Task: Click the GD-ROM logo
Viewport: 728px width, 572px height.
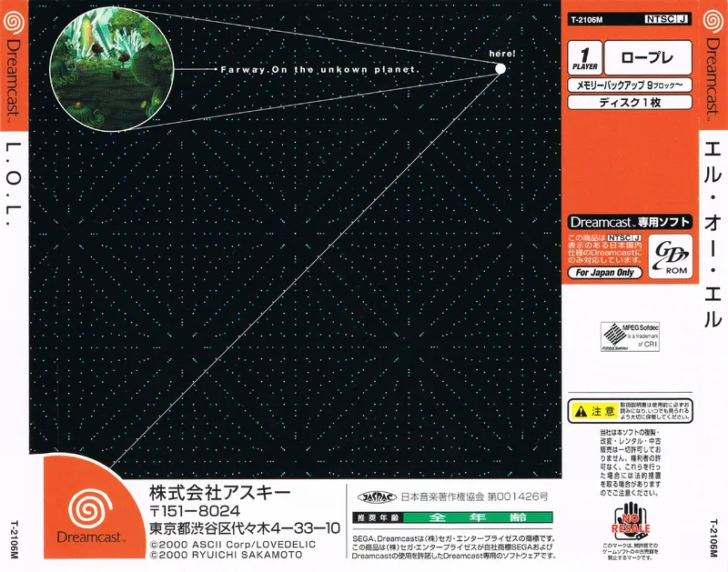Action: [x=670, y=256]
